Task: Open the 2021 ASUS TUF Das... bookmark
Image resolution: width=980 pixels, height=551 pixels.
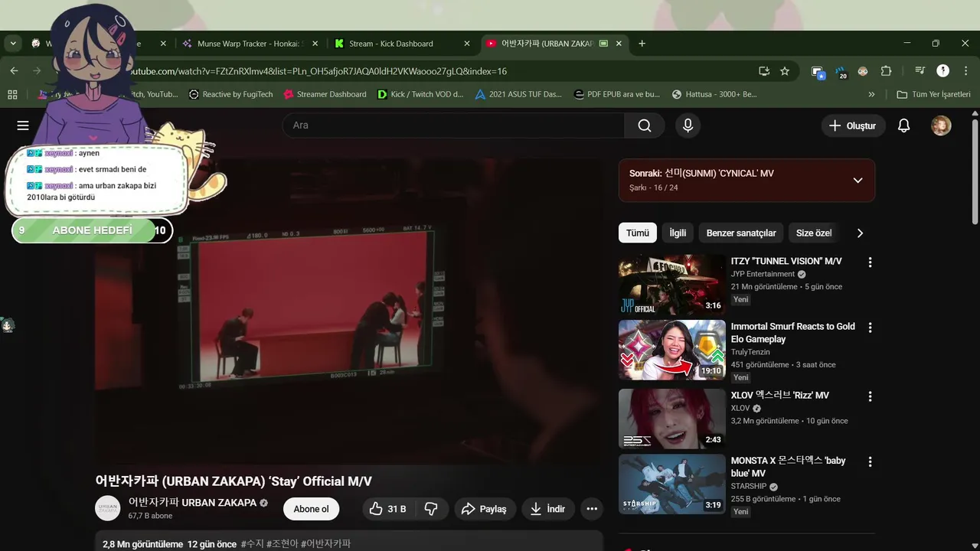Action: (518, 94)
